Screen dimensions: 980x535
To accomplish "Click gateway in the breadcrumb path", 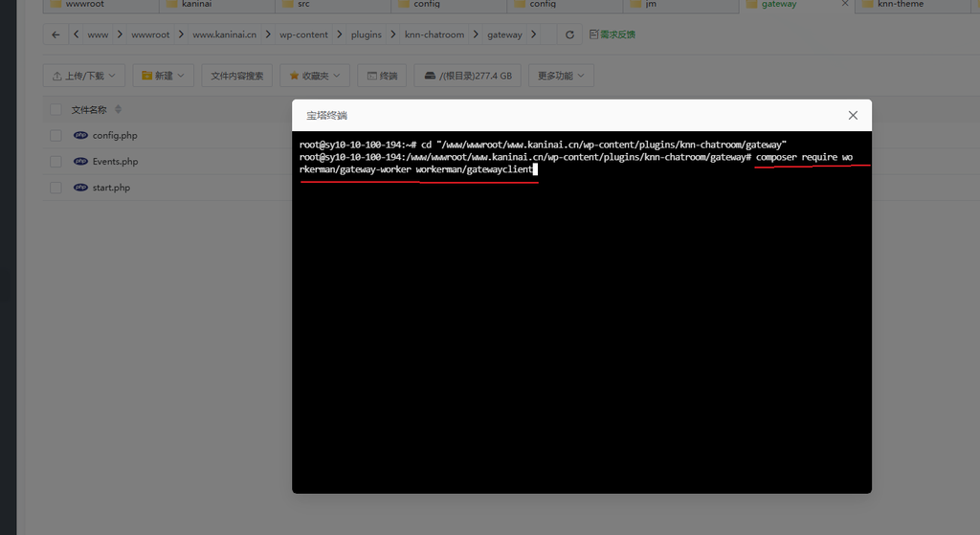I will 504,35.
